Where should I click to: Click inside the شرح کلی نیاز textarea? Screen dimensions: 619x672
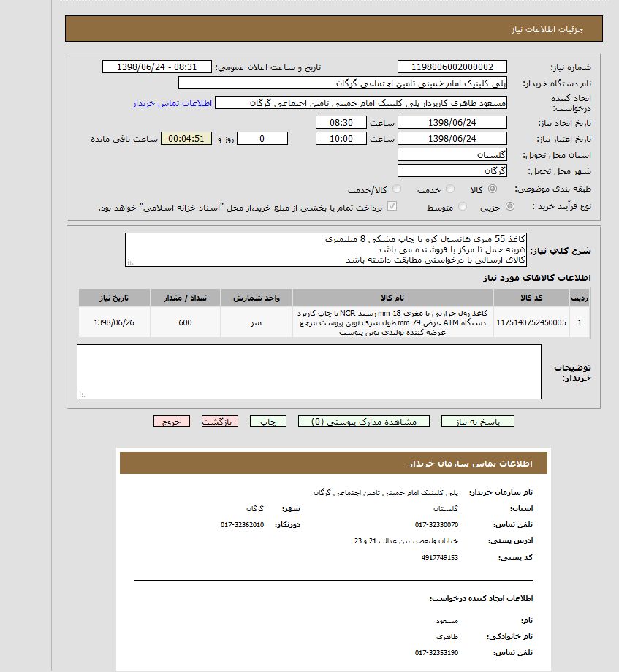click(325, 249)
